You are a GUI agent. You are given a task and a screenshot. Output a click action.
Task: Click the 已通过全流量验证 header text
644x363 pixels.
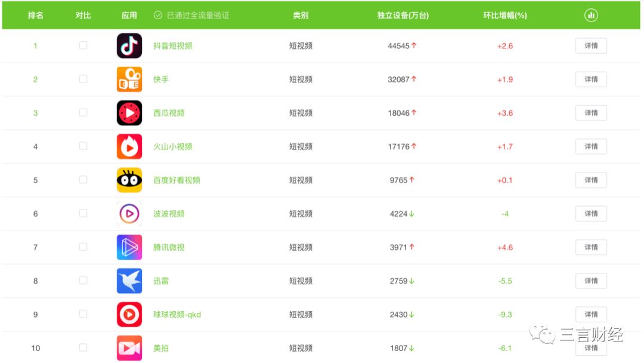(198, 16)
